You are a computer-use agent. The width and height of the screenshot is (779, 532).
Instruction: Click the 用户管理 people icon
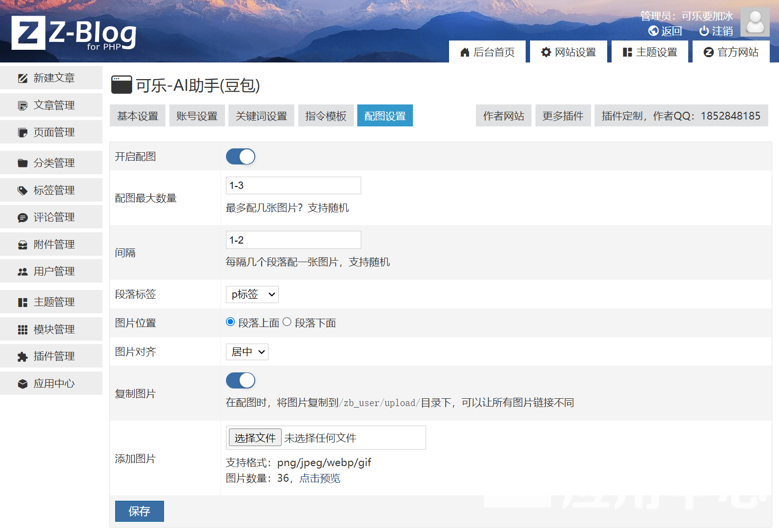(22, 271)
